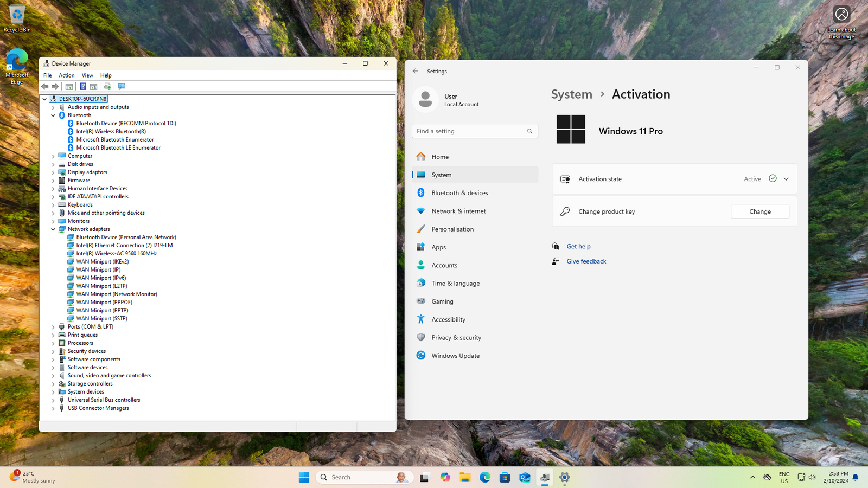Open Network & internet in Settings sidebar

coord(475,211)
